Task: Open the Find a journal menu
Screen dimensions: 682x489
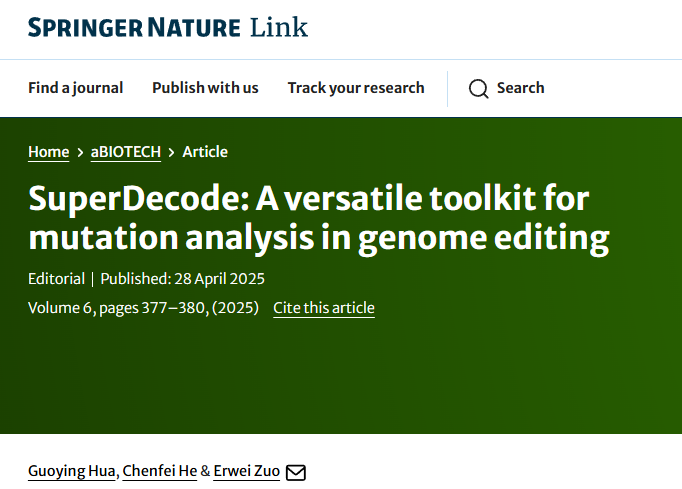Action: (x=75, y=88)
